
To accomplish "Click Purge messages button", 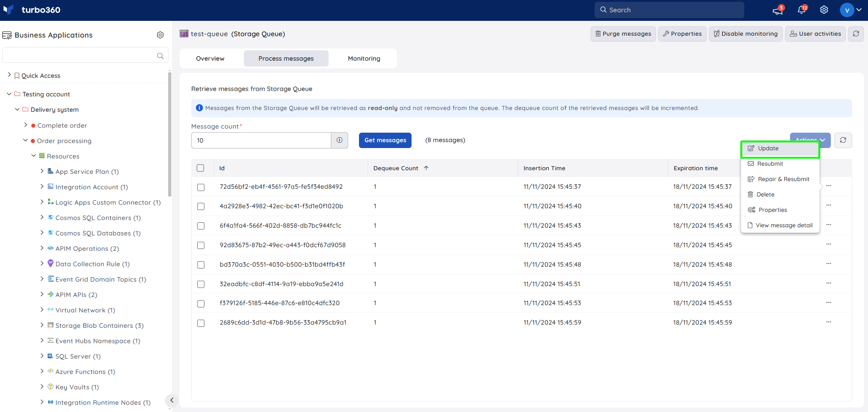I will coord(623,34).
